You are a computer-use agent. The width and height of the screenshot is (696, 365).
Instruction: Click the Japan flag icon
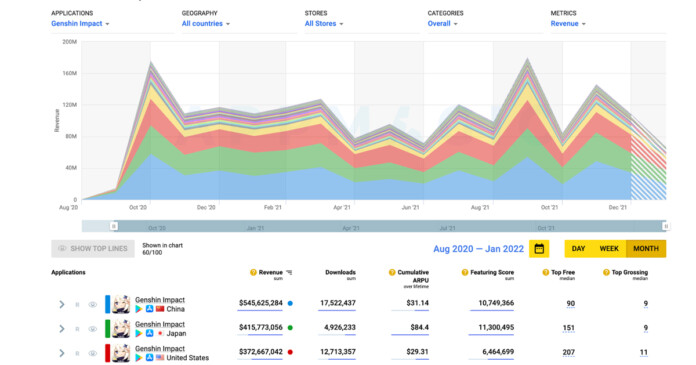tap(160, 333)
